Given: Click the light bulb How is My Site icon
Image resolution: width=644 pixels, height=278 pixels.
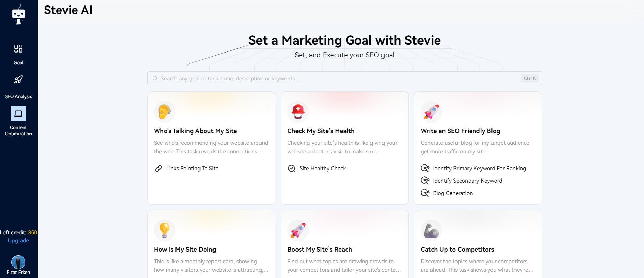Looking at the screenshot, I should [x=165, y=230].
